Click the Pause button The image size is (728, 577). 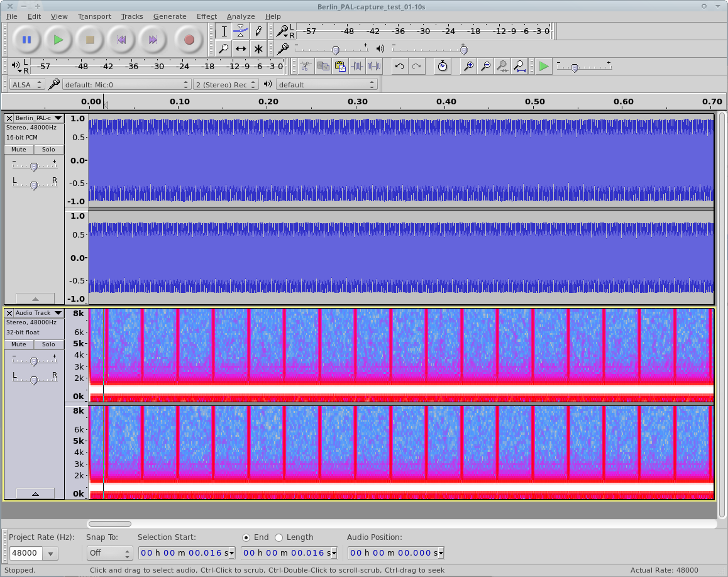pos(27,40)
